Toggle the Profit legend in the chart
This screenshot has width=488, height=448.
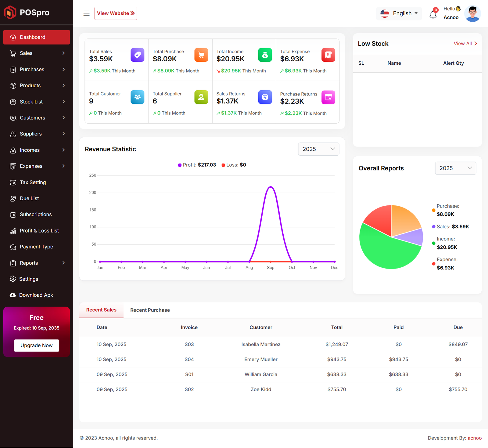coord(197,165)
